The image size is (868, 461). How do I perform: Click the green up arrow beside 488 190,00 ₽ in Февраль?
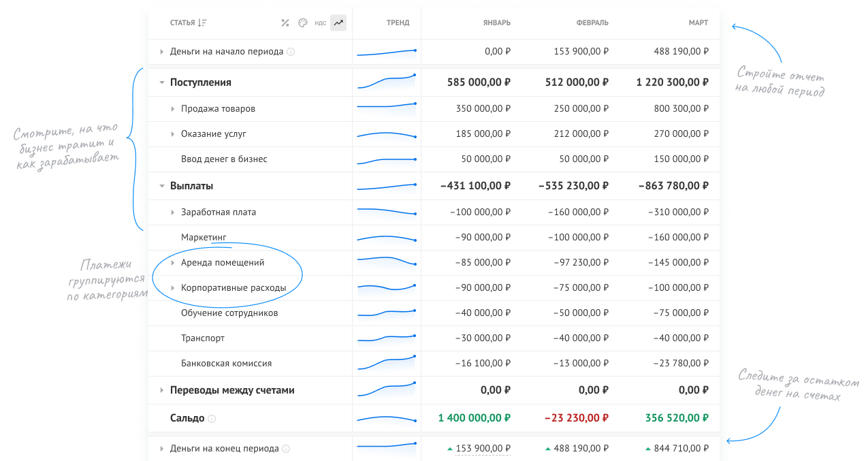[x=548, y=449]
